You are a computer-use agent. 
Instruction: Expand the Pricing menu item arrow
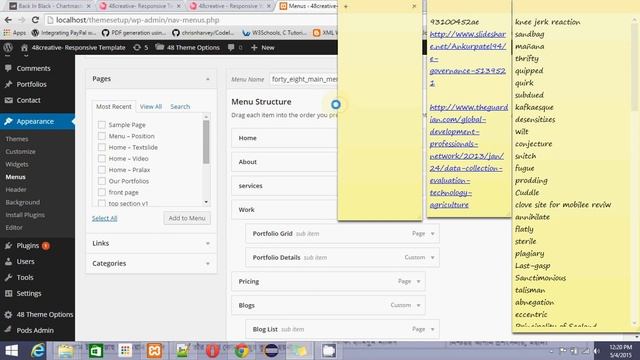point(418,281)
